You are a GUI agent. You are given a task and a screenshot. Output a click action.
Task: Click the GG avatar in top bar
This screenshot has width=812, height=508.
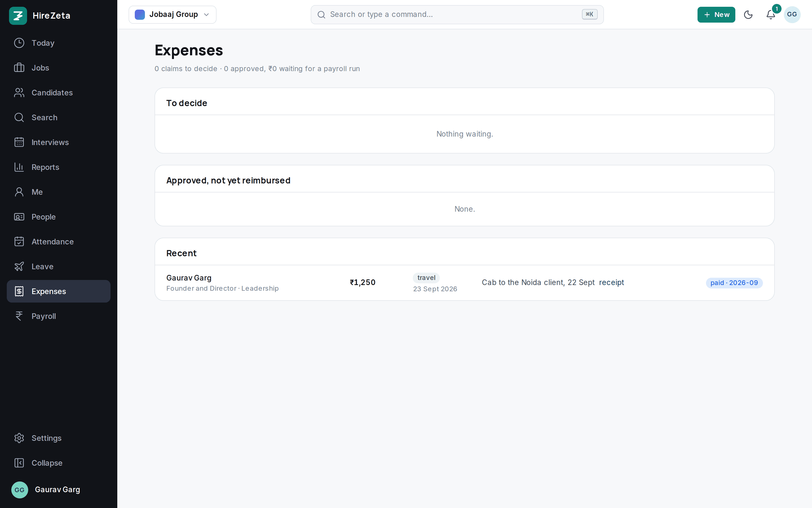792,15
